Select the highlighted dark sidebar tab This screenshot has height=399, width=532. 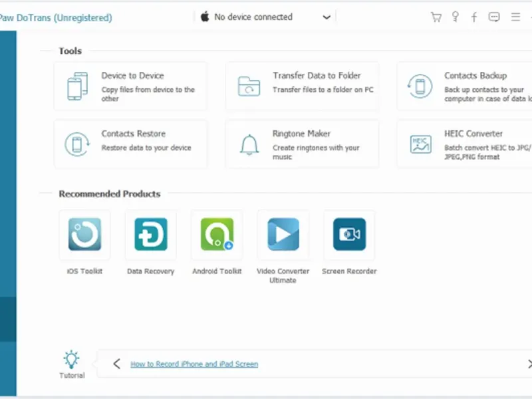[x=8, y=319]
